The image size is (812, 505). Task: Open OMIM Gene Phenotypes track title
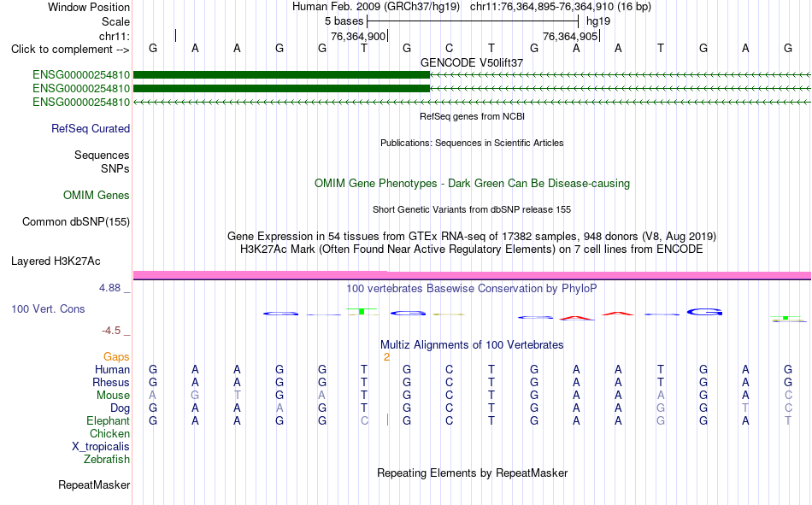(x=472, y=184)
